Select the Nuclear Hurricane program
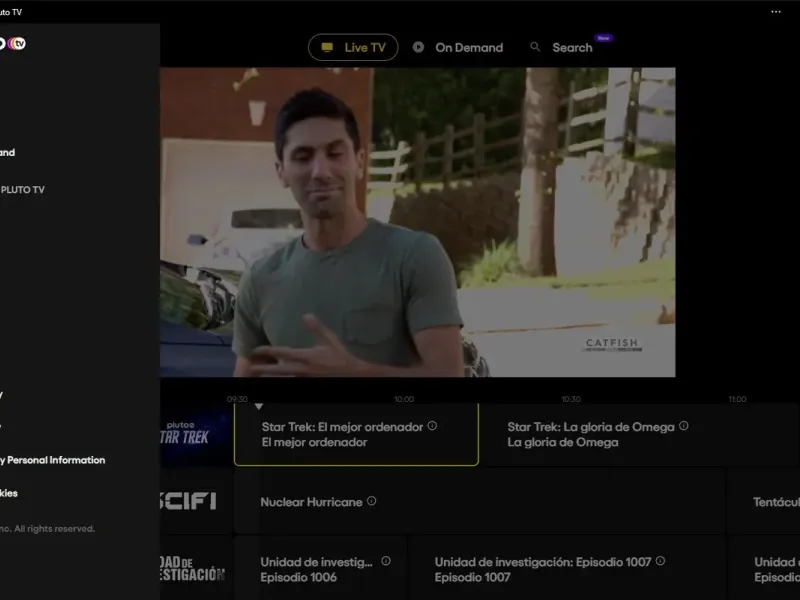The width and height of the screenshot is (800, 600). [x=480, y=501]
